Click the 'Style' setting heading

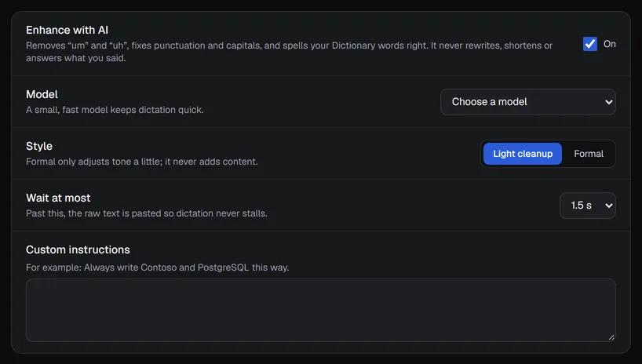pos(39,146)
